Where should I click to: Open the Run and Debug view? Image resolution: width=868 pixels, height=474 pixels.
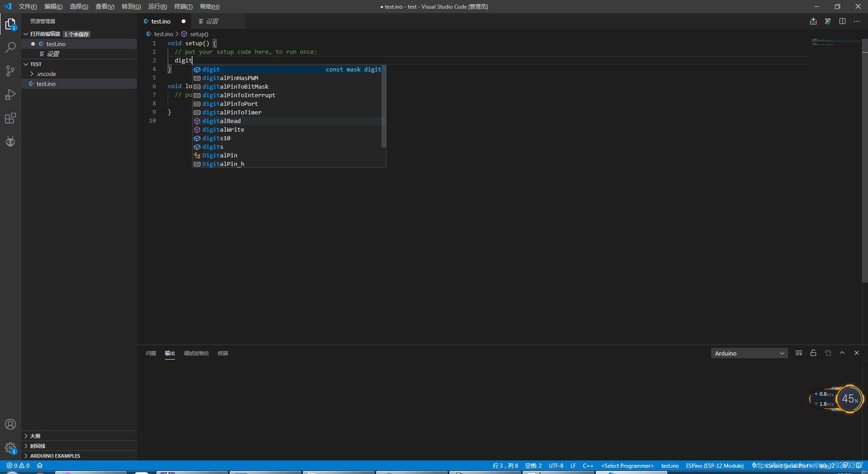10,95
